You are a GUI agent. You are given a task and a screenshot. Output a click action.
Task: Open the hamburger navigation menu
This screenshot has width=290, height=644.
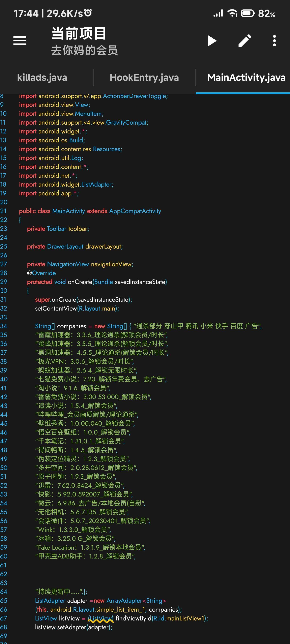click(x=20, y=40)
